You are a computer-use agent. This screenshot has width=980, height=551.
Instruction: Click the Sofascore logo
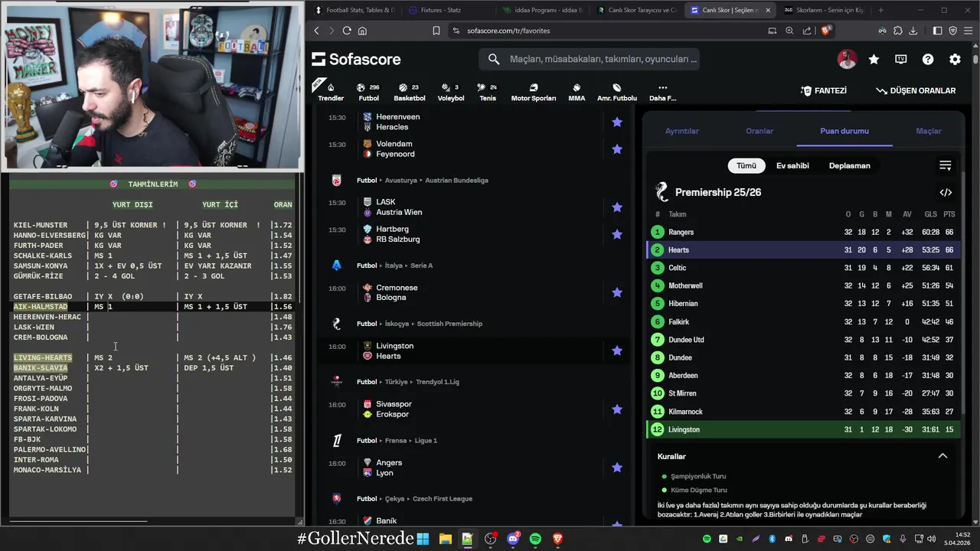click(356, 59)
